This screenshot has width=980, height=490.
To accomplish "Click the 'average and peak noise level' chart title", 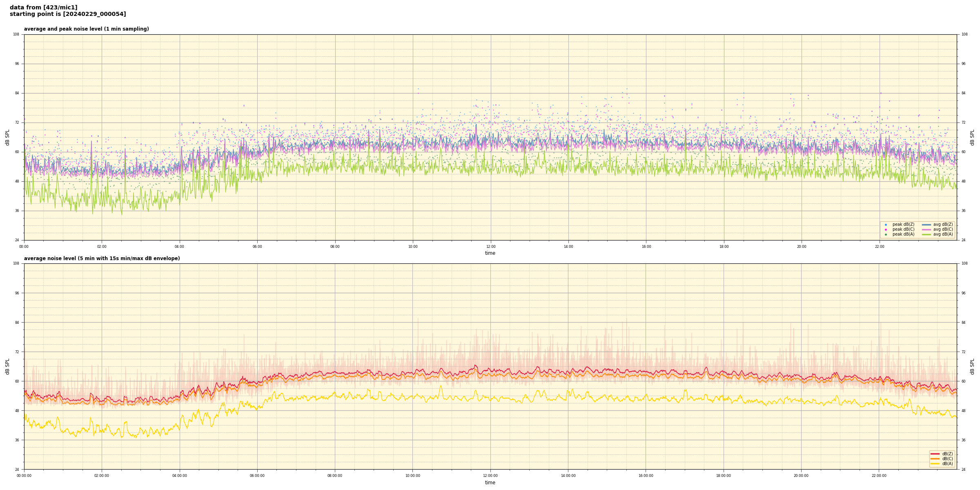I will [x=86, y=29].
